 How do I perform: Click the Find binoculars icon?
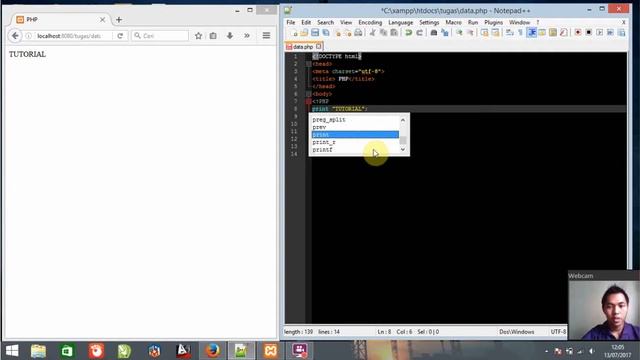coord(434,33)
